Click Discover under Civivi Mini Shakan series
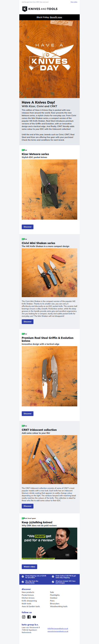99x644 pixels. 27,322
